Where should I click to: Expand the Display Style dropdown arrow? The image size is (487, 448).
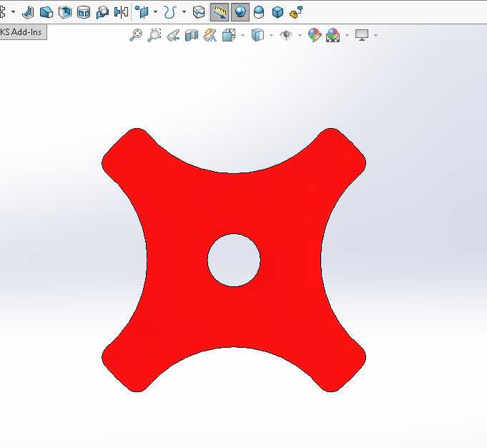pyautogui.click(x=272, y=35)
